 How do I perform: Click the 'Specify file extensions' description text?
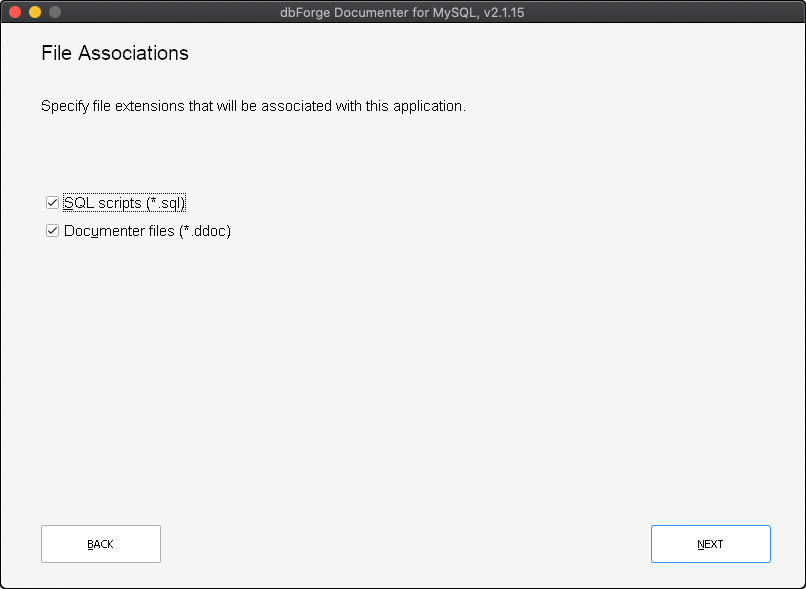click(x=253, y=106)
